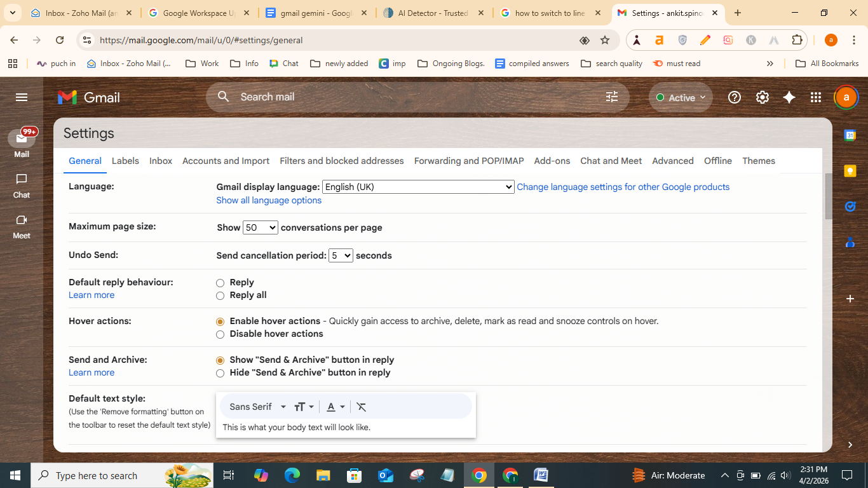Open the Sans Serif font selector
The image size is (868, 488).
click(254, 406)
